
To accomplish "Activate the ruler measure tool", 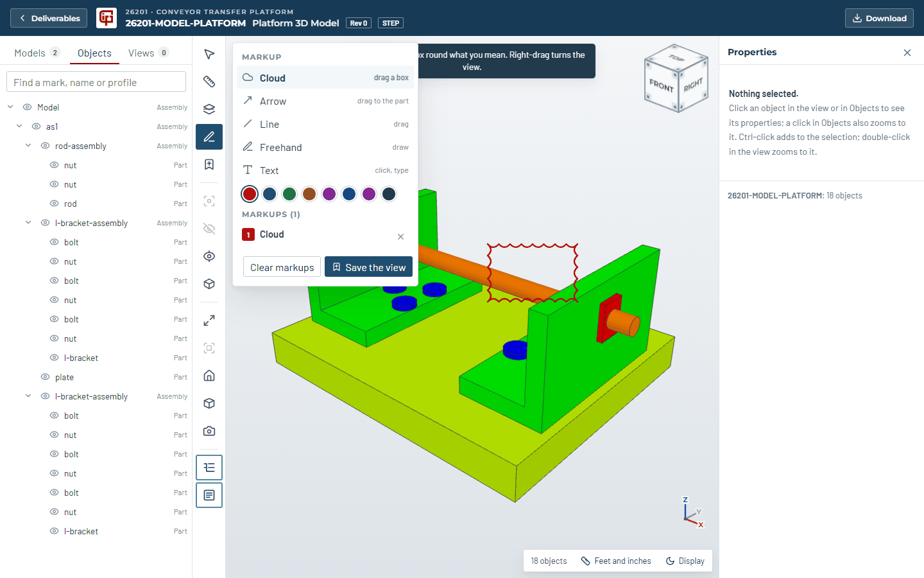I will 209,82.
